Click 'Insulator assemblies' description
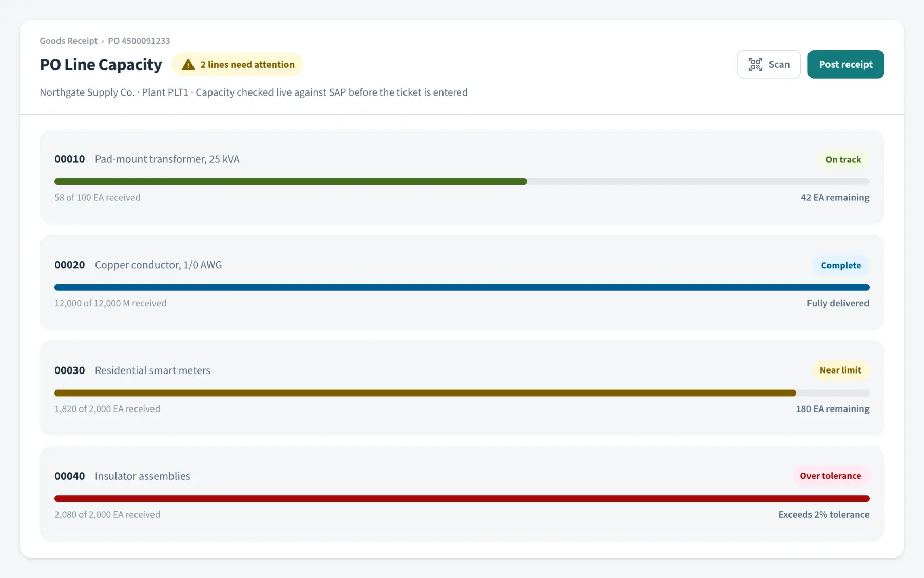 click(142, 476)
